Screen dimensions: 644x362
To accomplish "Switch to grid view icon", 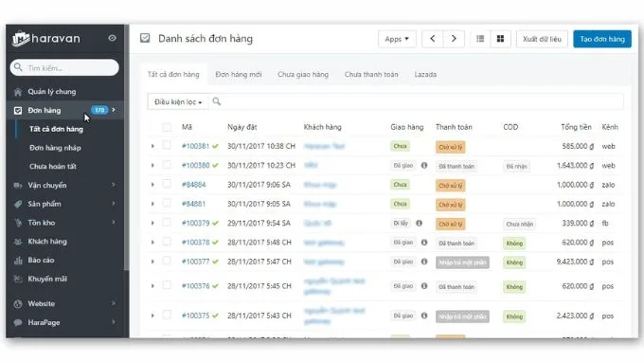I will (500, 39).
